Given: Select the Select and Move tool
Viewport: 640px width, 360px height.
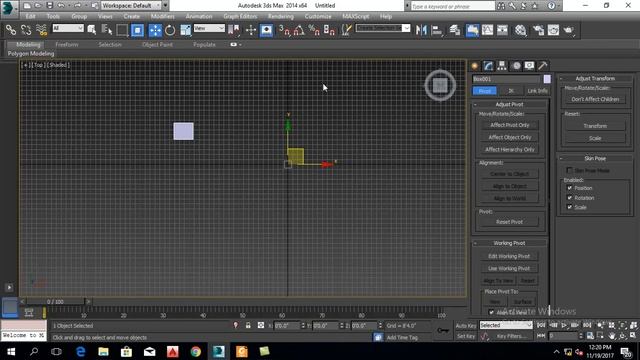Looking at the screenshot, I should (x=155, y=30).
